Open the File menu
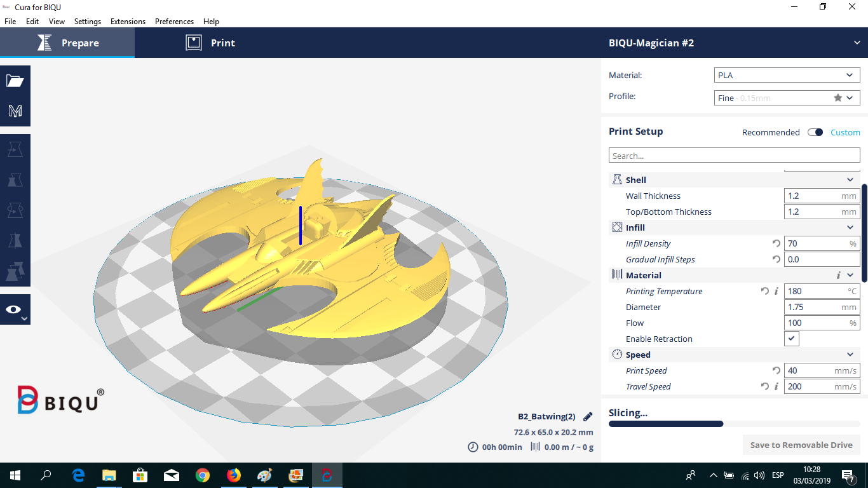 10,21
